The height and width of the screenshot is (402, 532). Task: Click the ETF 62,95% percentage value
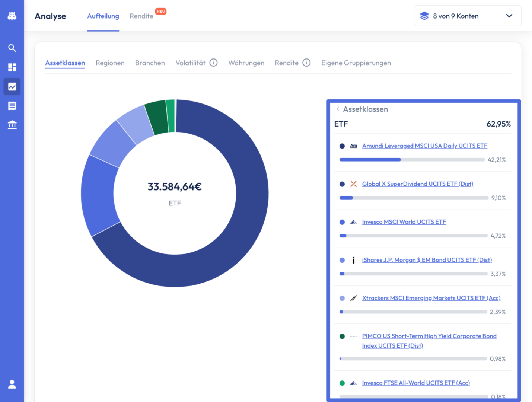point(498,124)
